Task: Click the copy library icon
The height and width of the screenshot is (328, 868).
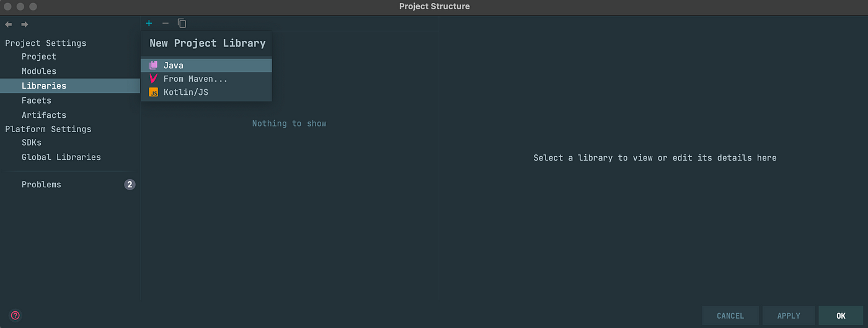Action: click(x=182, y=24)
